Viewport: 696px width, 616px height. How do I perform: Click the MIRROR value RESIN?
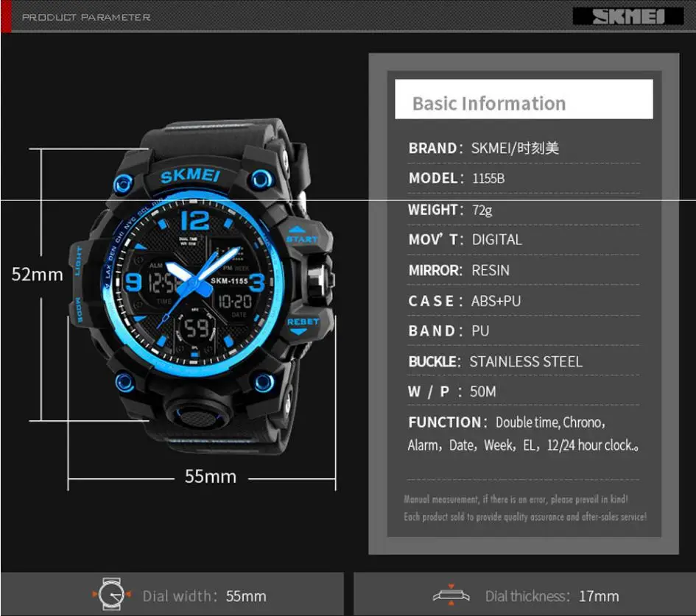[491, 270]
